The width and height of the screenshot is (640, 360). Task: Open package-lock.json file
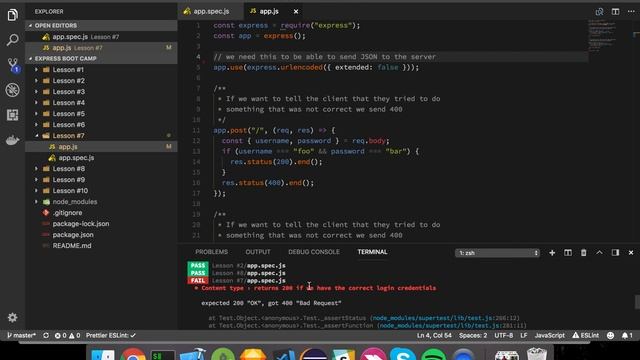tap(101, 224)
